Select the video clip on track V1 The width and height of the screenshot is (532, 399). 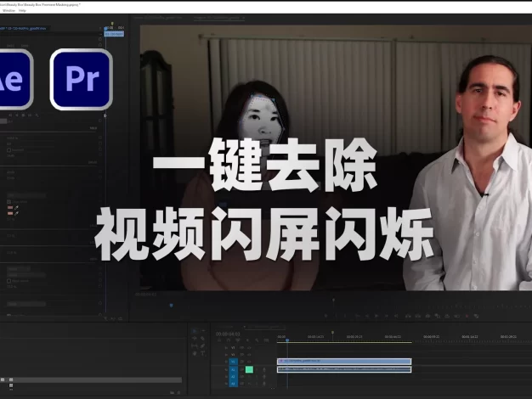coord(344,362)
